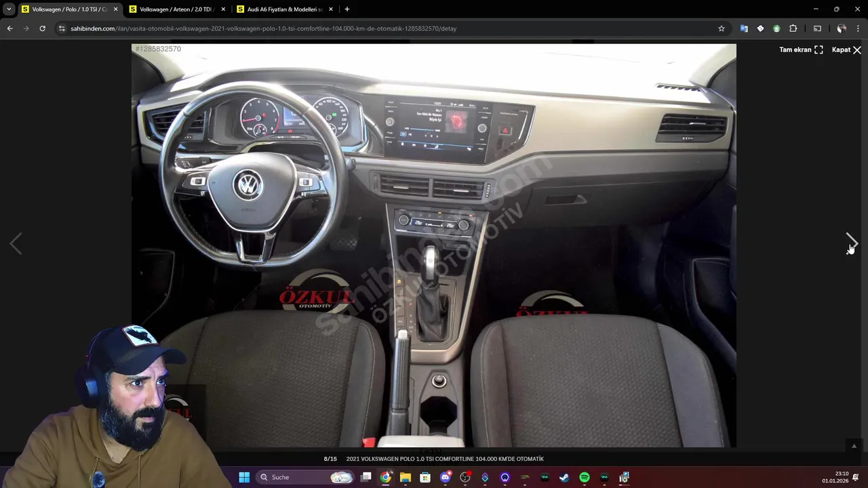The height and width of the screenshot is (488, 868).
Task: Open Task View on taskbar
Action: click(x=366, y=477)
